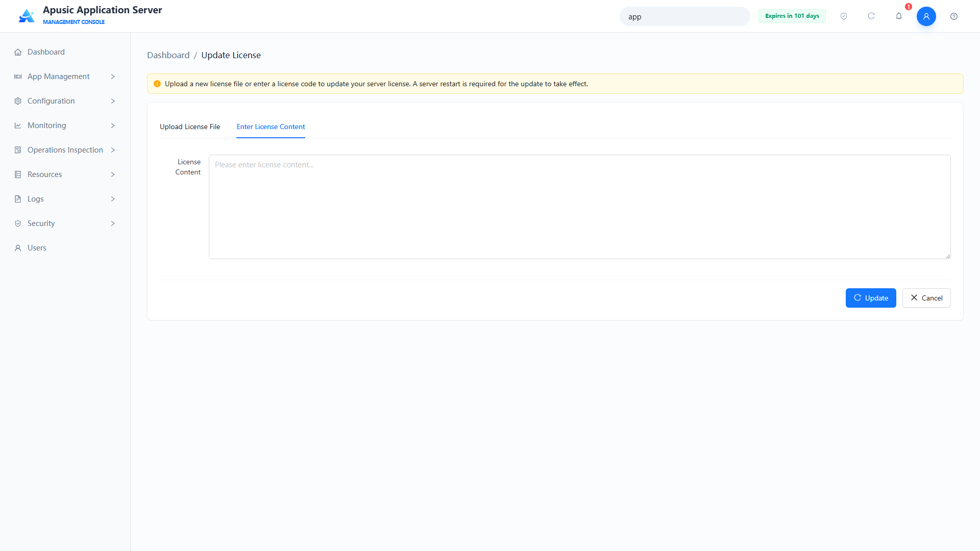Click the blue Update button
The image size is (980, 551).
click(871, 298)
